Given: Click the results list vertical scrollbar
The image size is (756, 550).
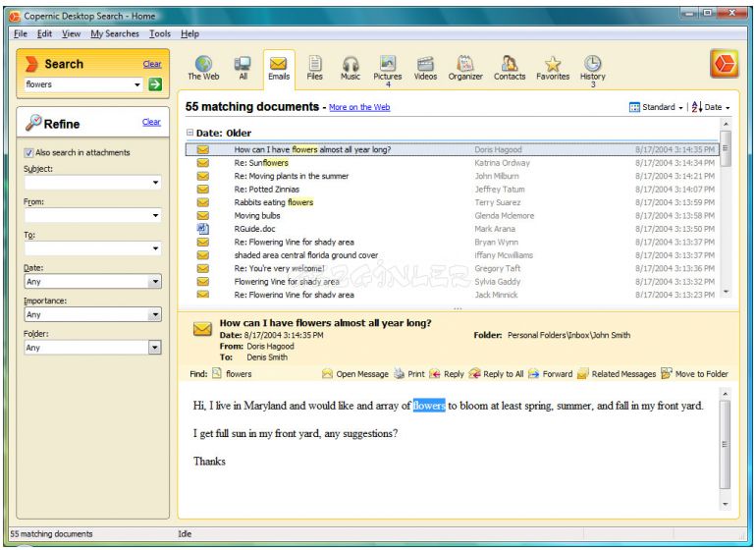Looking at the screenshot, I should 726,208.
